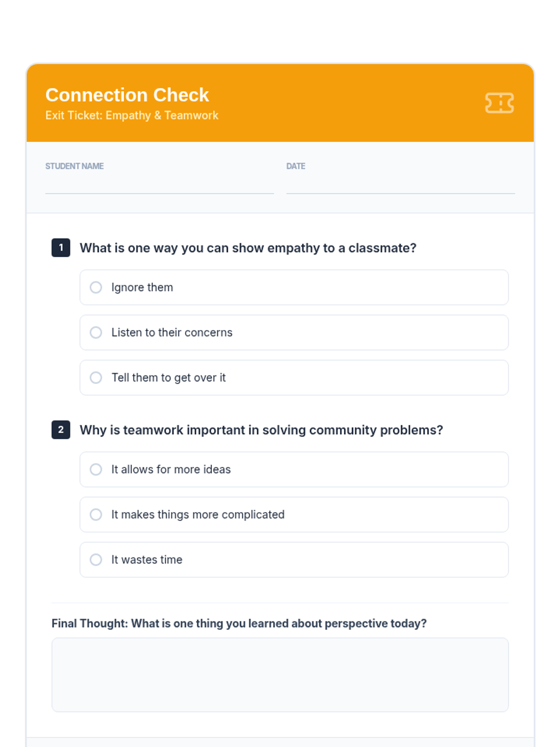Click the Final Thought prompt label

[239, 623]
